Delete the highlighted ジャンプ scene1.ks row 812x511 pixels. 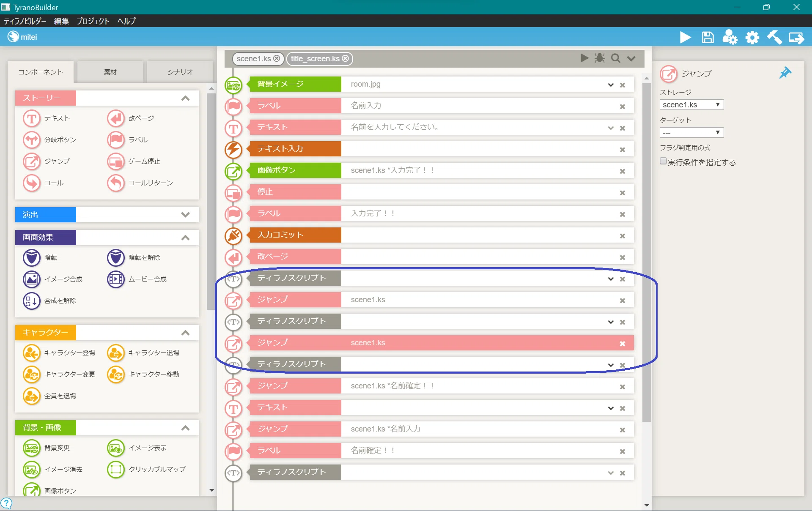(622, 344)
